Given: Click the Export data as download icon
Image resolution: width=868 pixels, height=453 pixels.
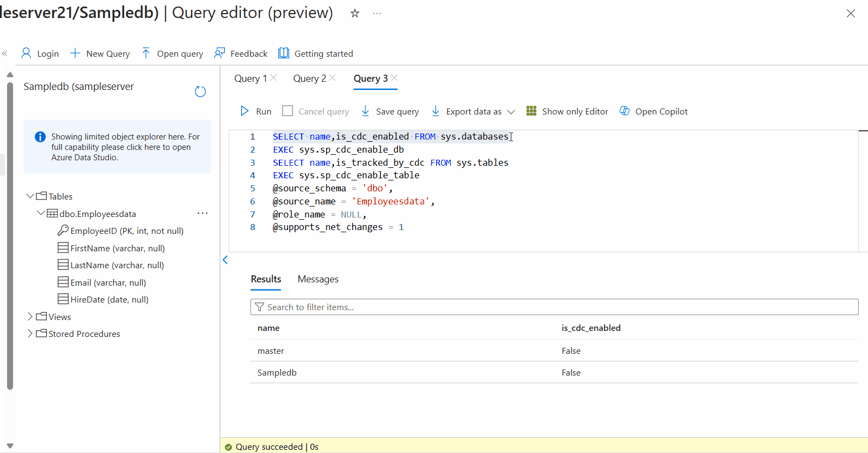Looking at the screenshot, I should coord(436,111).
